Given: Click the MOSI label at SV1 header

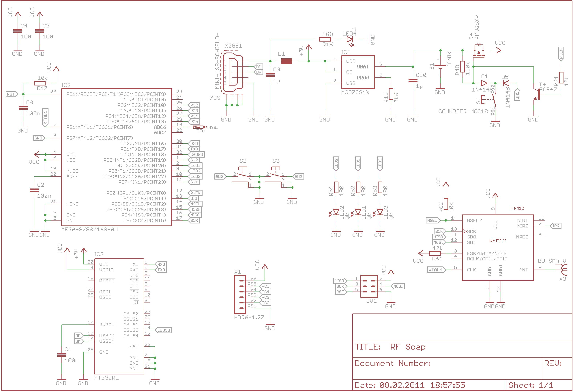Looking at the screenshot, I should coord(398,286).
